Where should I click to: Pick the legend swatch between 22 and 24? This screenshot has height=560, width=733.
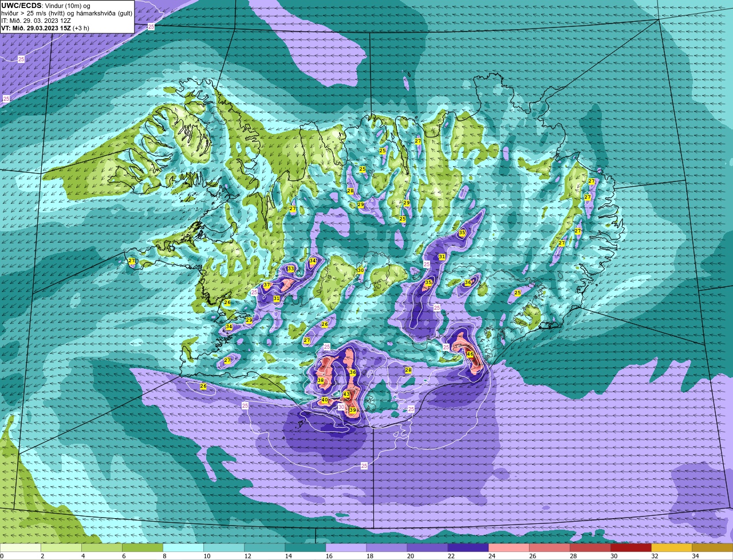pyautogui.click(x=468, y=548)
